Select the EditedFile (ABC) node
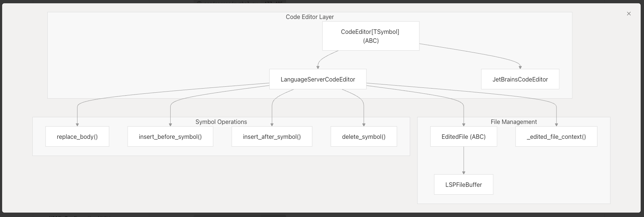 tap(464, 137)
